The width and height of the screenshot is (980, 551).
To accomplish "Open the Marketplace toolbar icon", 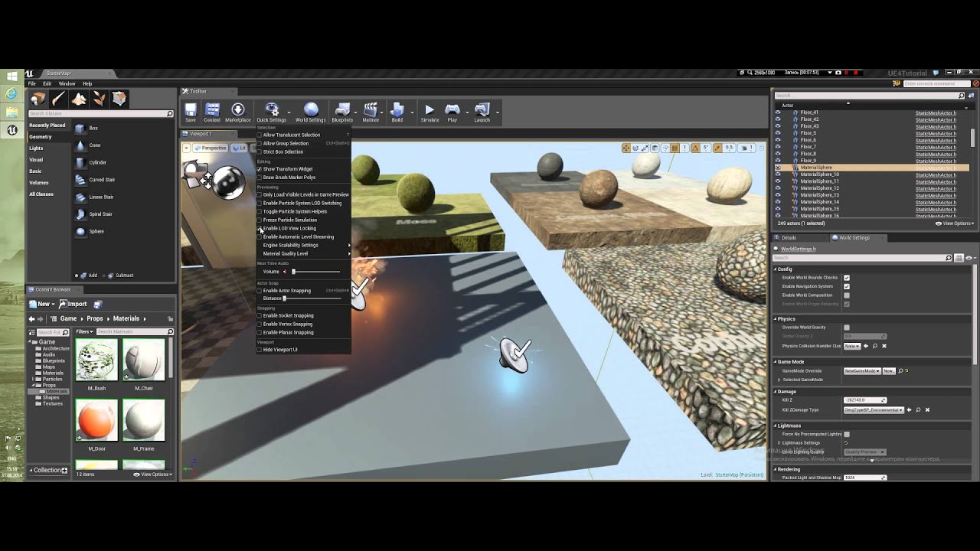I will tap(237, 112).
